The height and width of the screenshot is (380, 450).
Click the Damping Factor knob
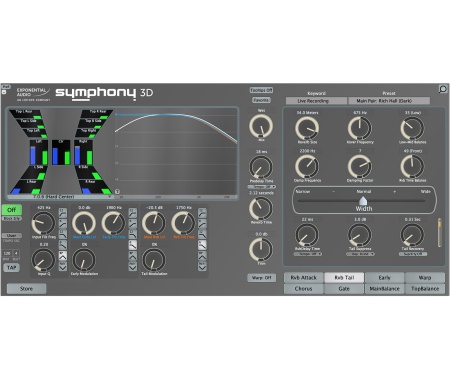coord(360,166)
